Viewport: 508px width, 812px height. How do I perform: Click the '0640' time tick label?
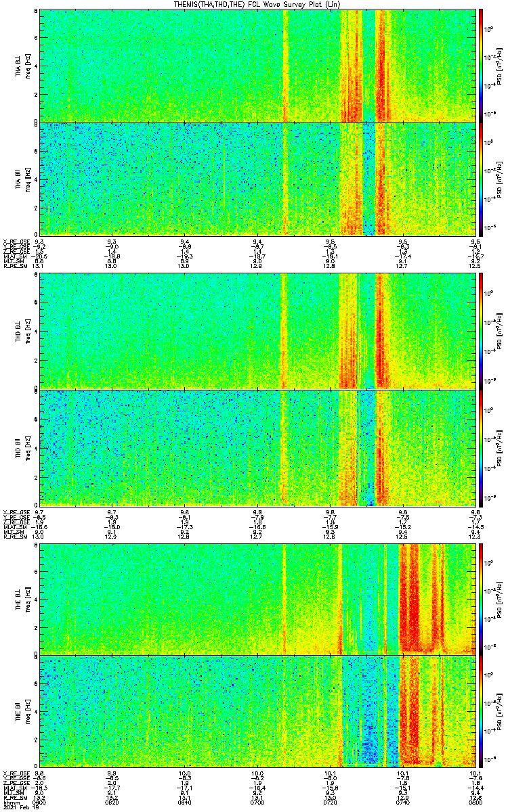185,801
